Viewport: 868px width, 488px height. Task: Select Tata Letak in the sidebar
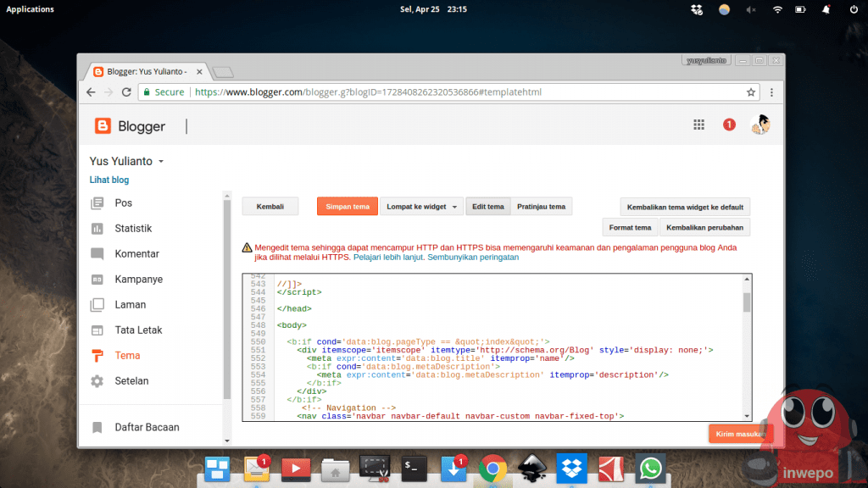point(138,330)
